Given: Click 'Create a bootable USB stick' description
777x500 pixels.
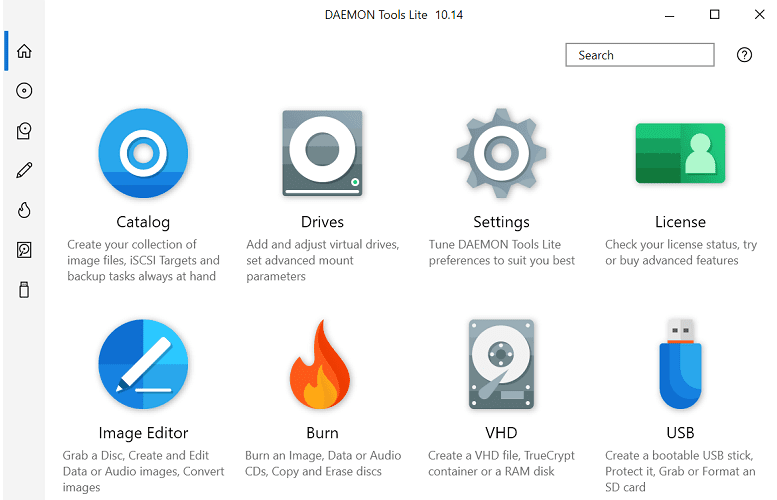Looking at the screenshot, I should tap(680, 471).
